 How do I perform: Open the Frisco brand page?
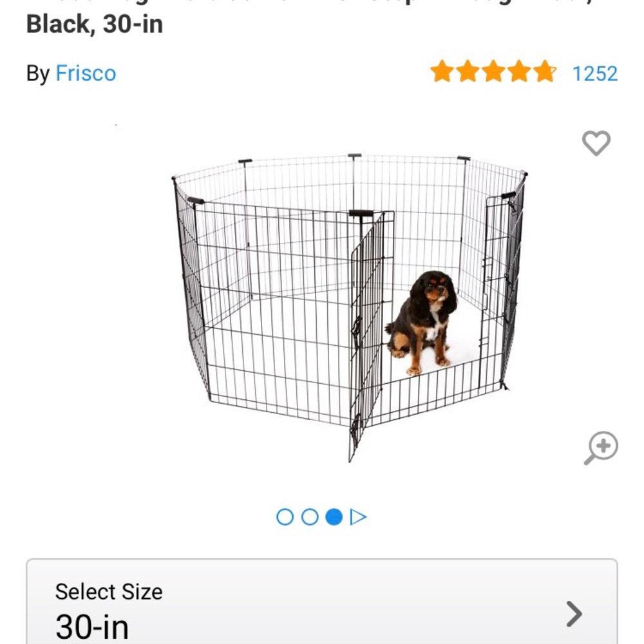(86, 74)
